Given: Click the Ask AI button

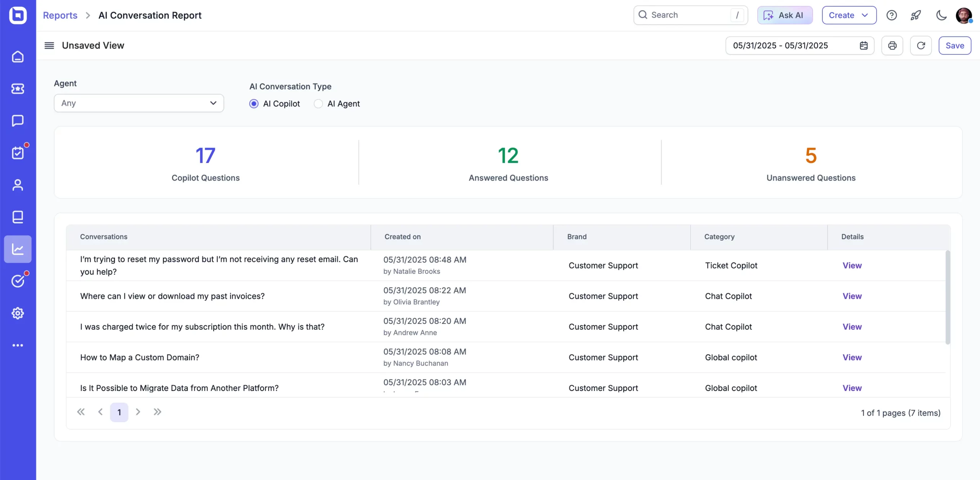Looking at the screenshot, I should point(785,15).
